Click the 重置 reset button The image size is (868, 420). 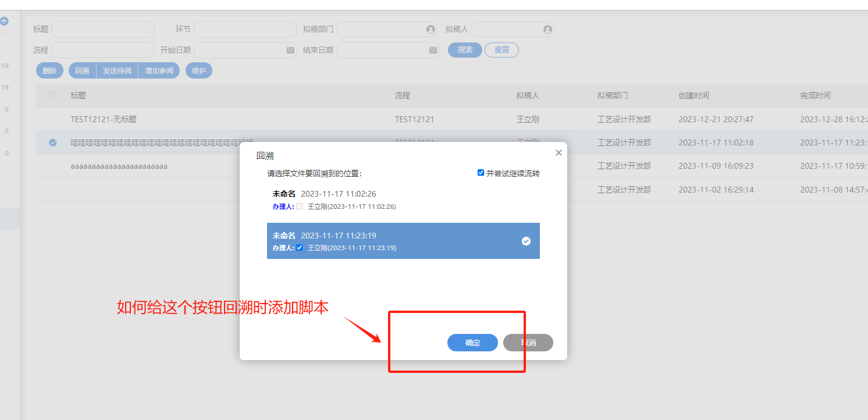tap(501, 49)
